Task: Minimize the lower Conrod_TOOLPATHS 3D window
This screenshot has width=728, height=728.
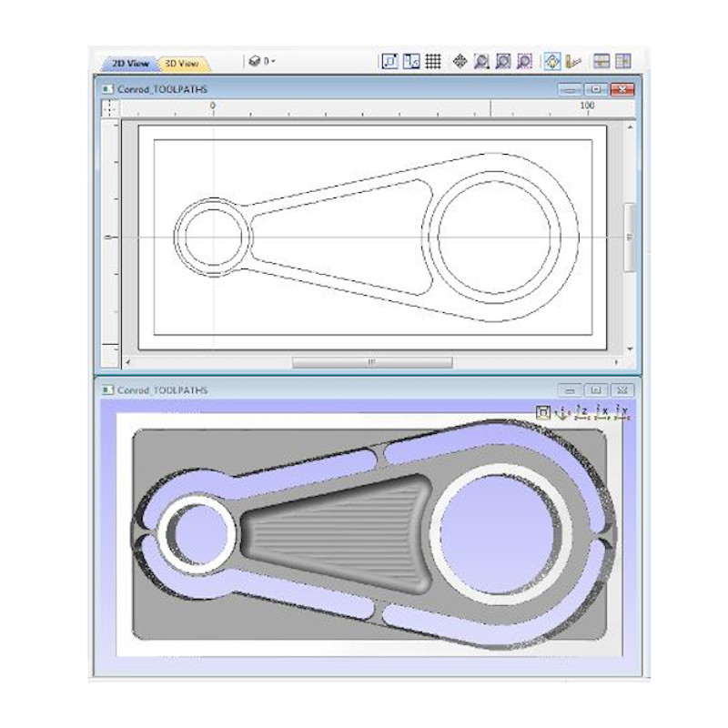Action: coord(571,390)
